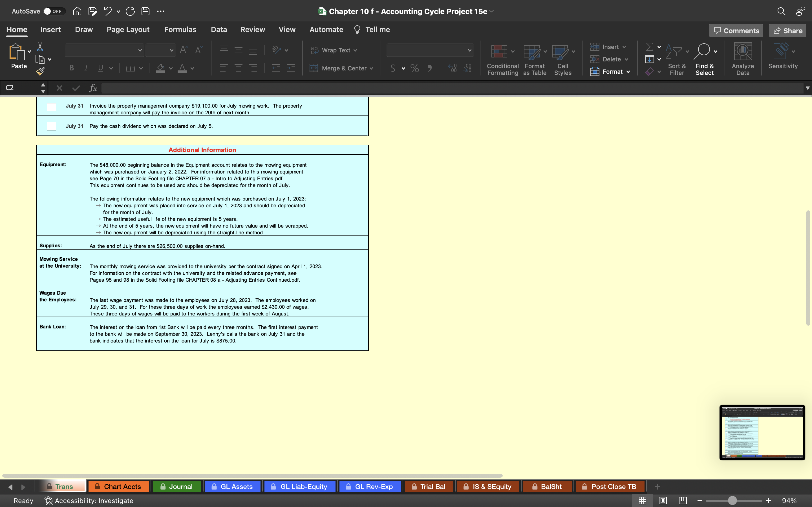Image resolution: width=812 pixels, height=507 pixels.
Task: Select the Trial Bal sheet tab
Action: click(432, 486)
